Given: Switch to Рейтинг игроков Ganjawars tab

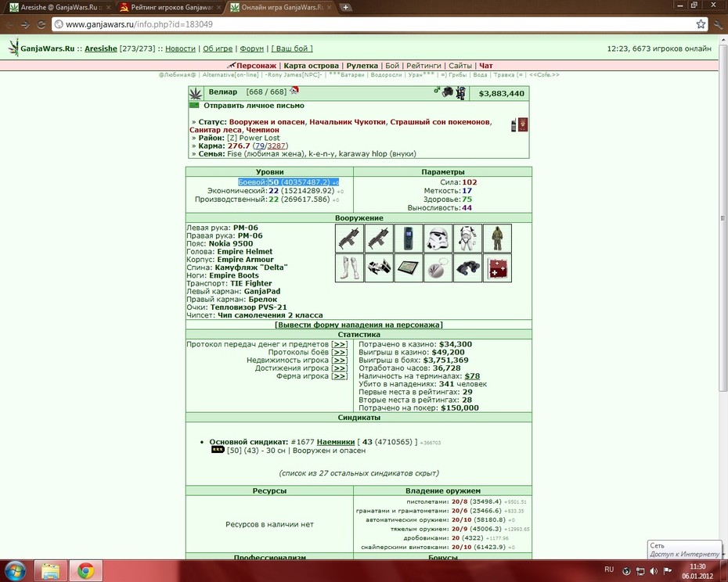Looking at the screenshot, I should (169, 7).
